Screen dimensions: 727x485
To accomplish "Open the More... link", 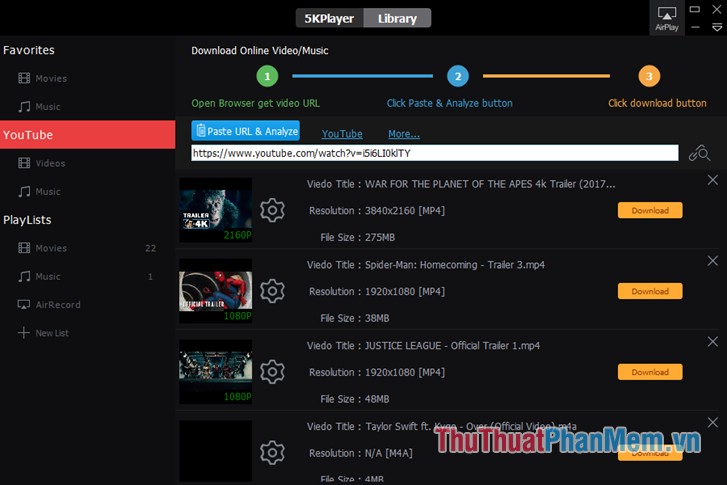I will point(404,134).
